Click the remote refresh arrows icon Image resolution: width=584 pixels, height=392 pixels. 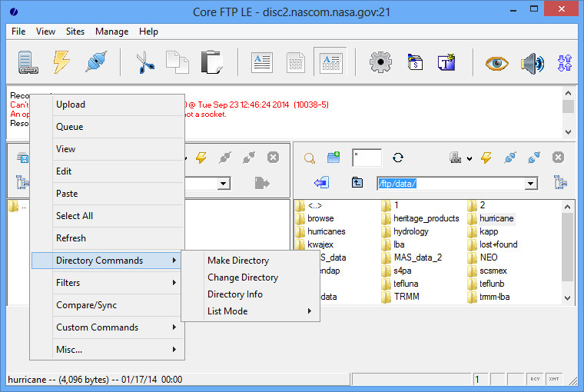point(398,158)
